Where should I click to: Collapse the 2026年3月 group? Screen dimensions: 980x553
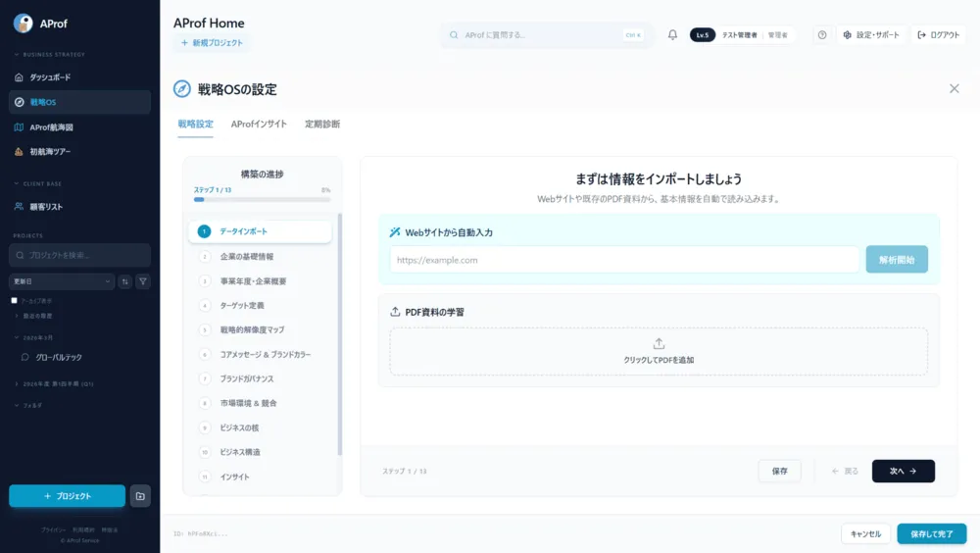pyautogui.click(x=33, y=338)
